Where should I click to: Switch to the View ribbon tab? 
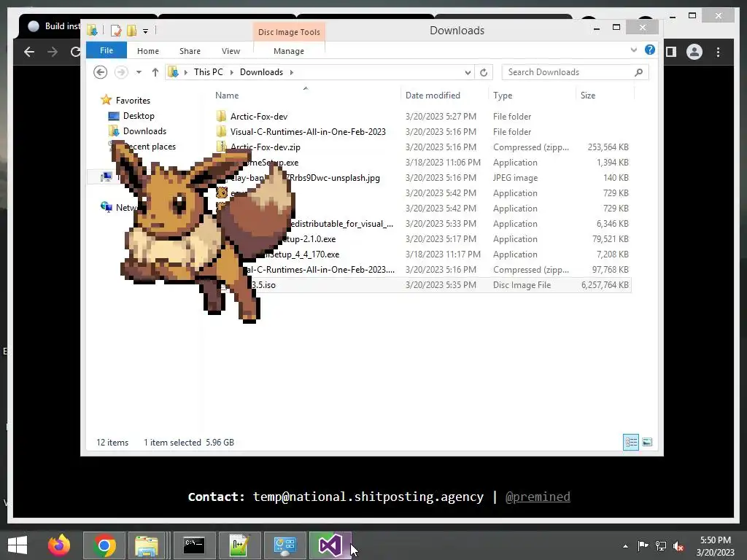pyautogui.click(x=231, y=51)
